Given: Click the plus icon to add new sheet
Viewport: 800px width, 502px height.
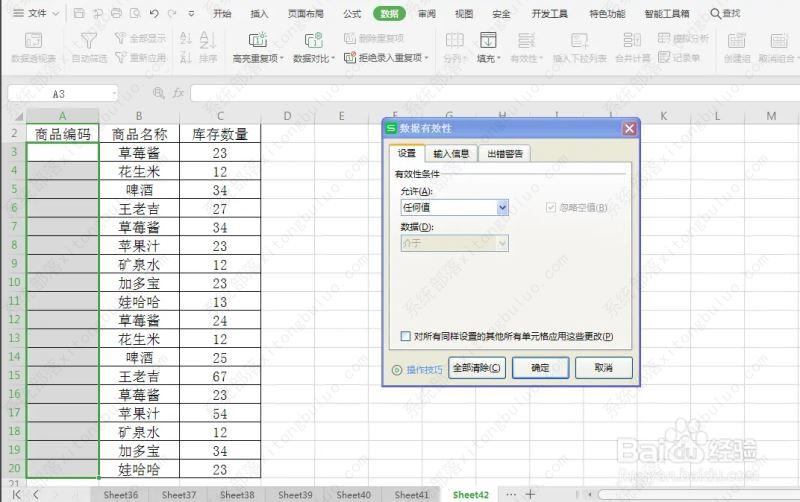Looking at the screenshot, I should point(530,494).
